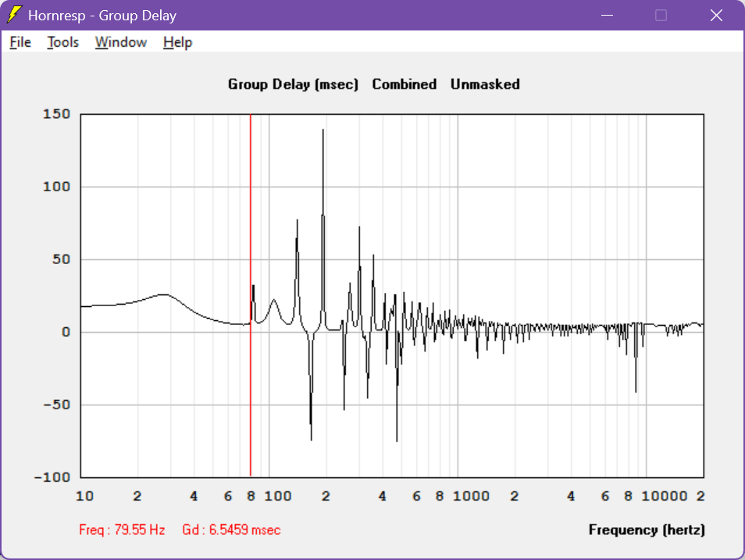The image size is (745, 560).
Task: Click the red frequency cursor line
Action: 251,294
